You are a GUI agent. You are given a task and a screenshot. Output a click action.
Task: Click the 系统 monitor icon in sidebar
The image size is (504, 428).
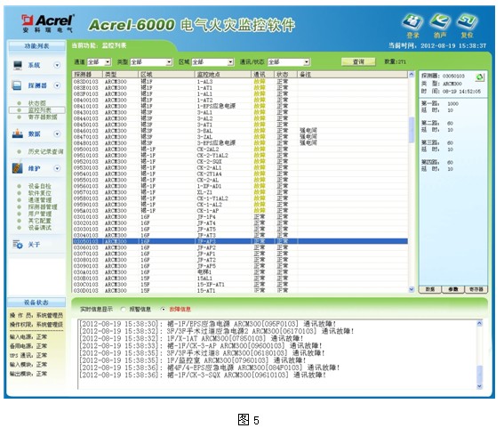click(18, 65)
